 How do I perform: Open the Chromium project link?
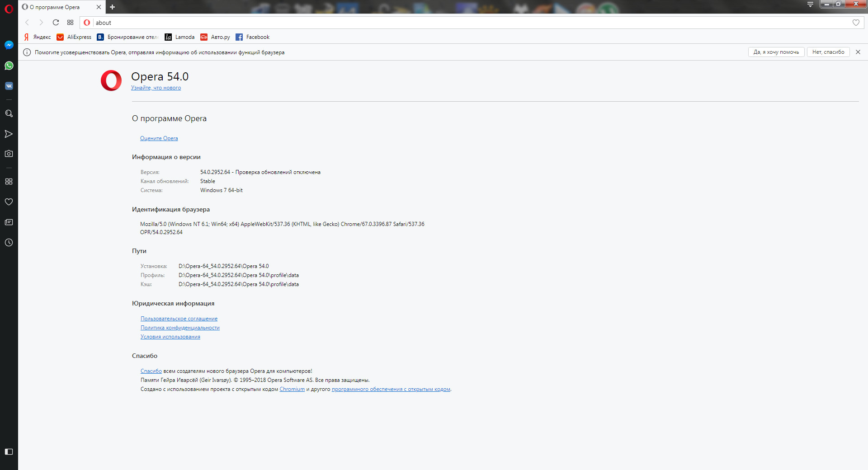pos(292,389)
